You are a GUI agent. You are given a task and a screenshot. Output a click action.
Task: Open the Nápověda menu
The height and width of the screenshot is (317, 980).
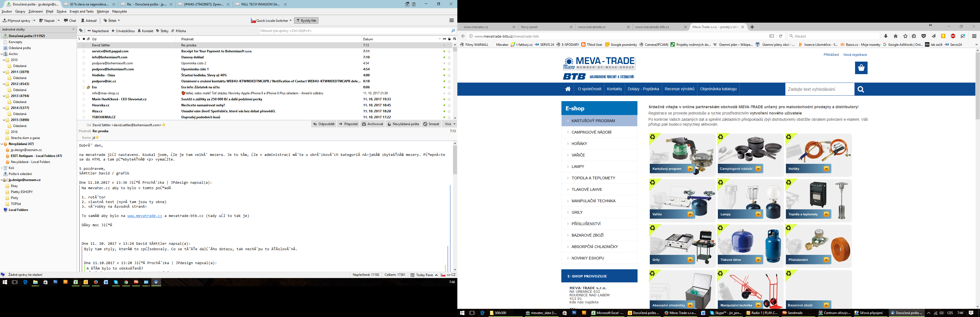point(120,11)
